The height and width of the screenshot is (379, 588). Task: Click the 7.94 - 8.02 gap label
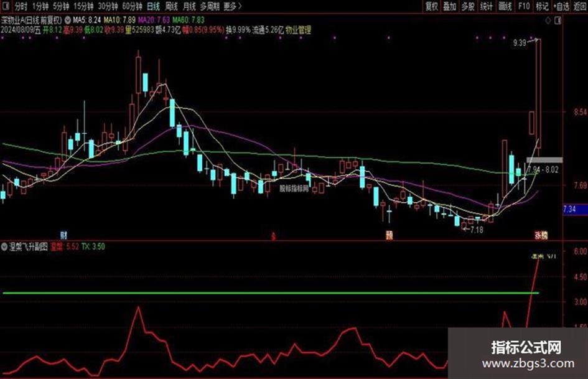tap(543, 170)
